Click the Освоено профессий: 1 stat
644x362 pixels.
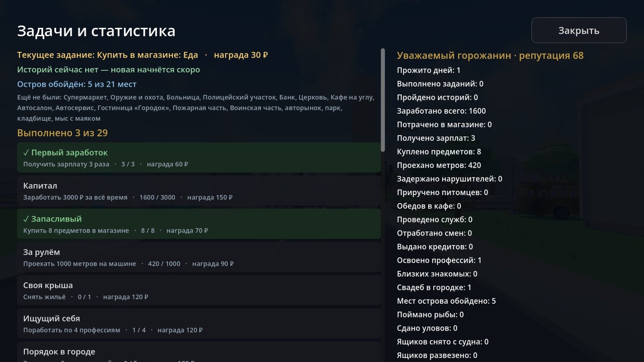point(439,260)
